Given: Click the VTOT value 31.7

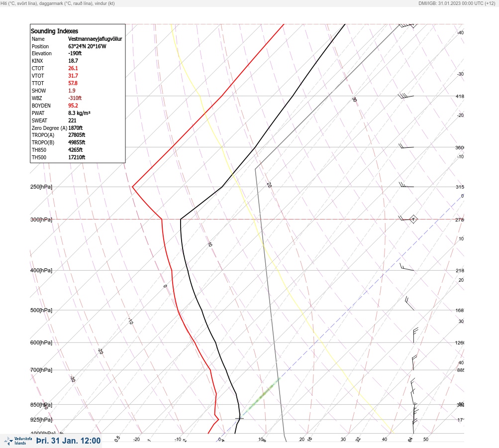Looking at the screenshot, I should coord(73,76).
